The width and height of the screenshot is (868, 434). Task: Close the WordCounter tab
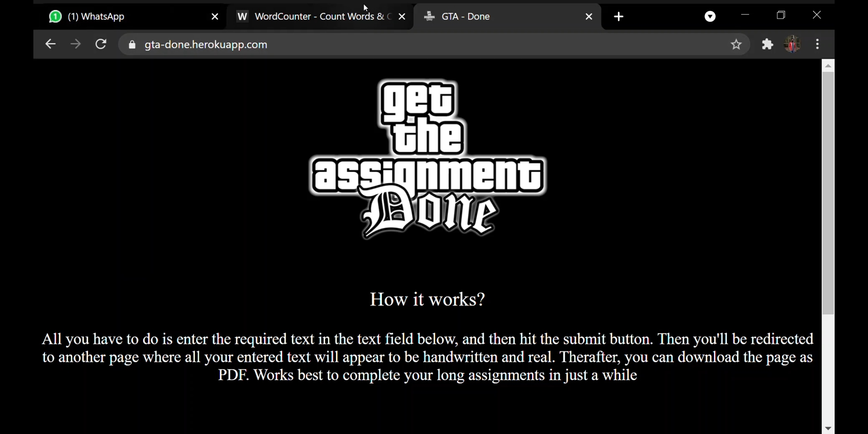(402, 16)
